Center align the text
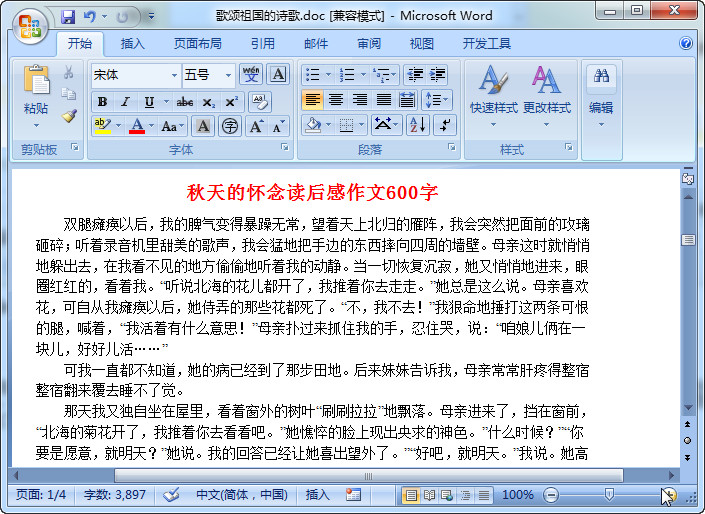Image resolution: width=705 pixels, height=514 pixels. (x=336, y=99)
